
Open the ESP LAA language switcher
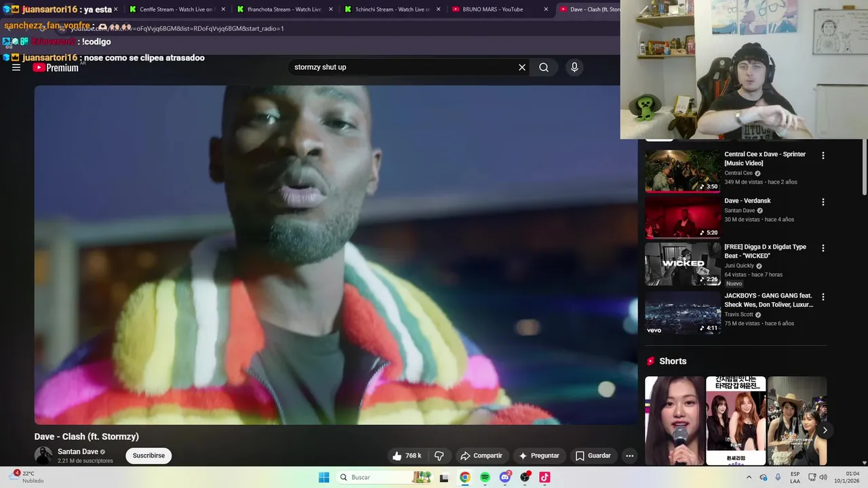pyautogui.click(x=795, y=477)
